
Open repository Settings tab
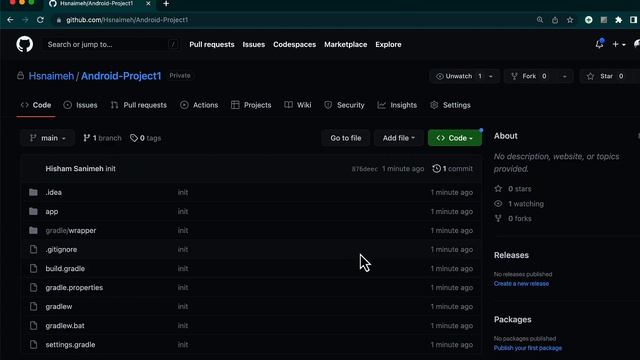450,105
